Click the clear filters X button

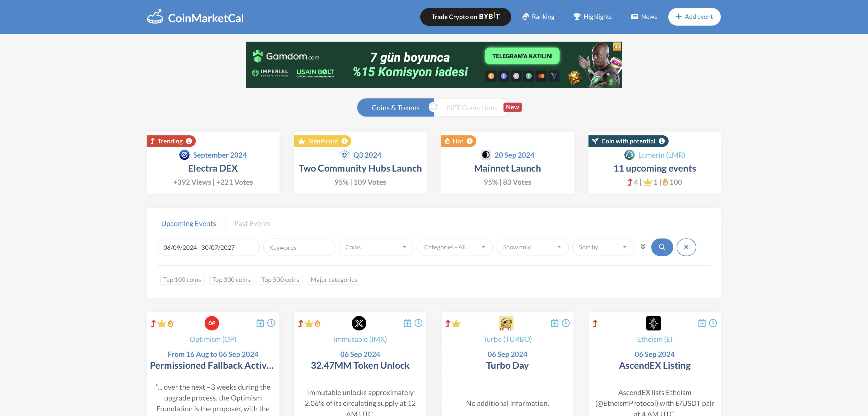click(x=686, y=247)
